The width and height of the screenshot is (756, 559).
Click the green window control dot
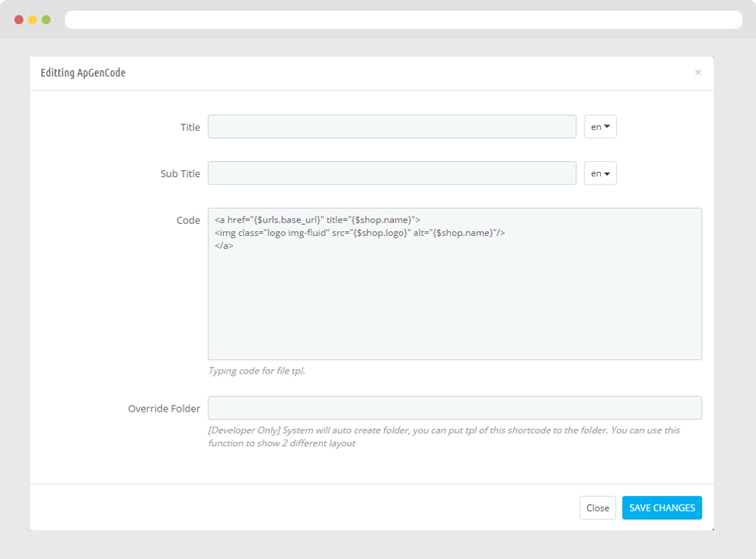(46, 20)
